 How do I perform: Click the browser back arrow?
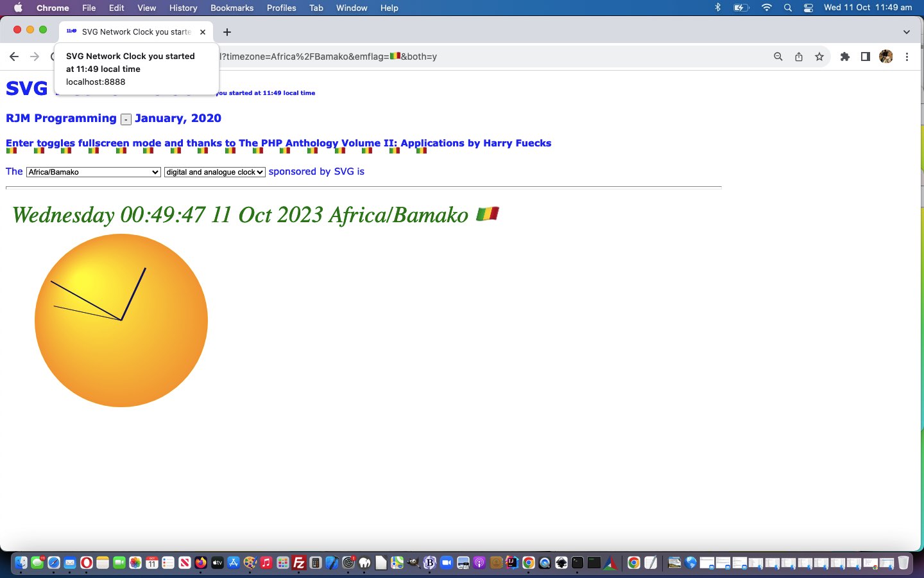(x=14, y=57)
